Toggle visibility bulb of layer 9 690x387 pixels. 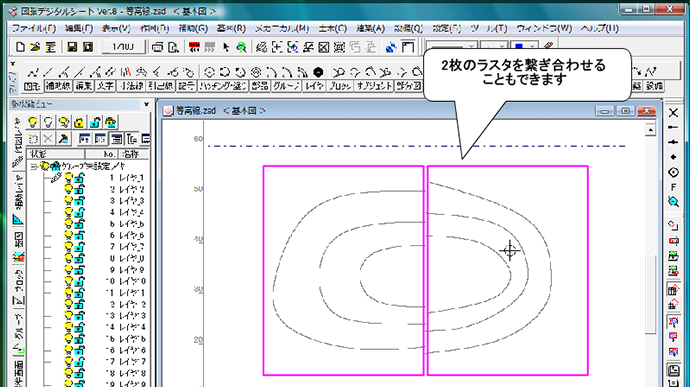(x=68, y=269)
